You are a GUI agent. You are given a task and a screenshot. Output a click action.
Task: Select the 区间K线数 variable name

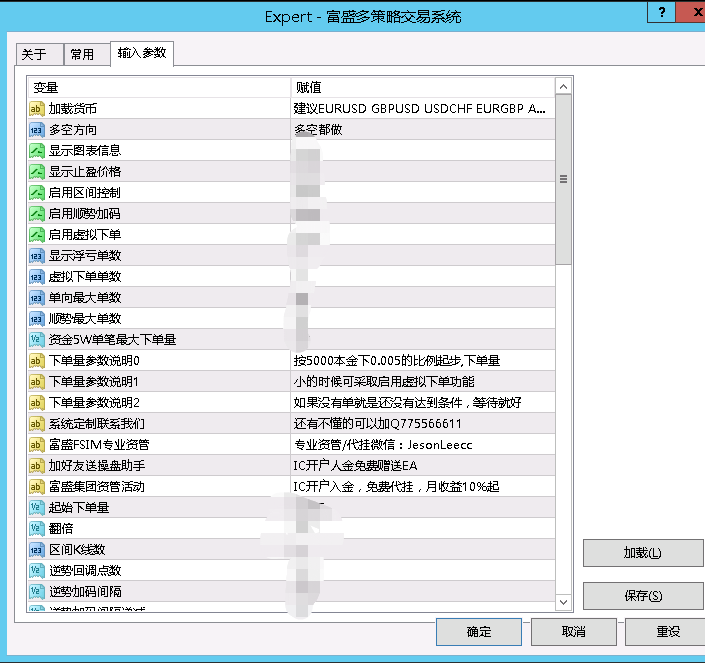click(x=77, y=550)
